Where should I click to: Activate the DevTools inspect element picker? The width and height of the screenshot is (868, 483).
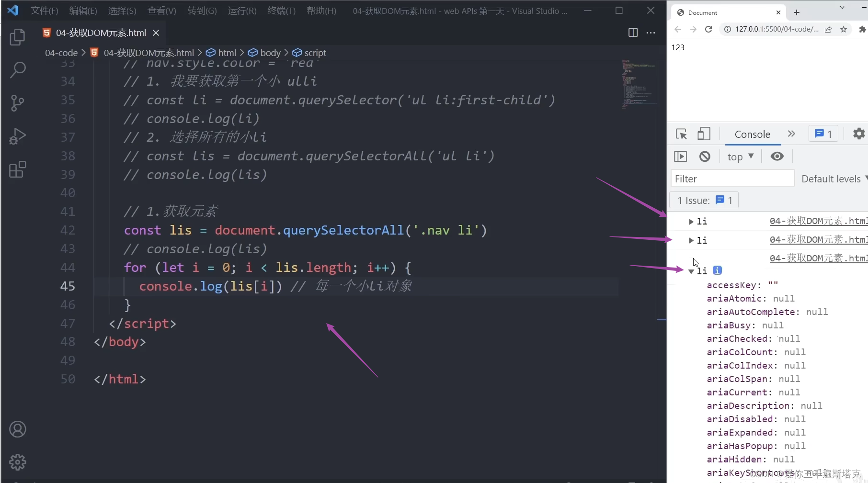681,134
